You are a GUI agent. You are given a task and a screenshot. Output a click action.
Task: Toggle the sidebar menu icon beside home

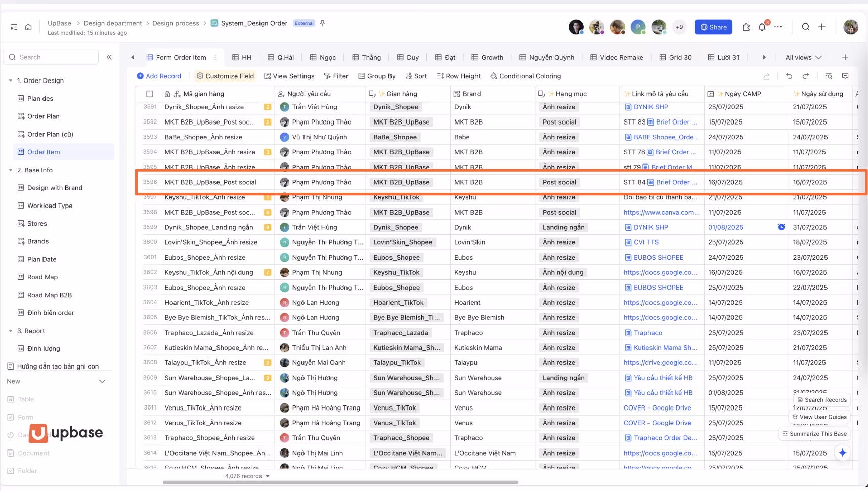point(14,27)
